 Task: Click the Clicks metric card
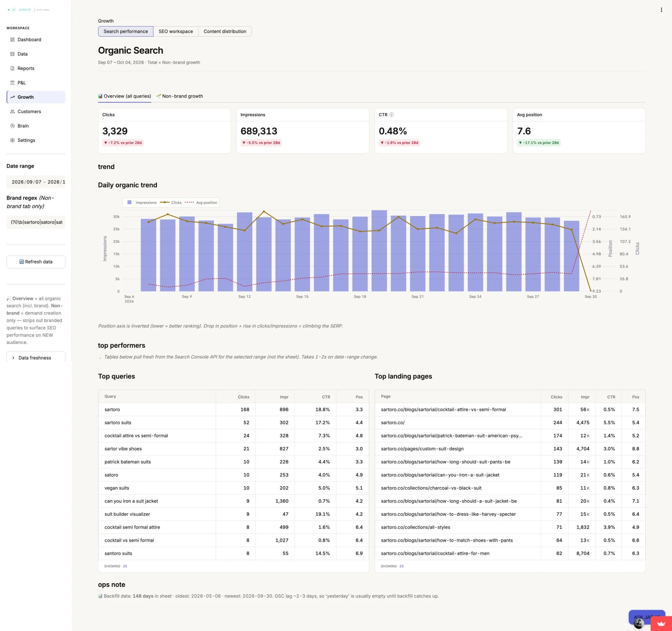[164, 130]
